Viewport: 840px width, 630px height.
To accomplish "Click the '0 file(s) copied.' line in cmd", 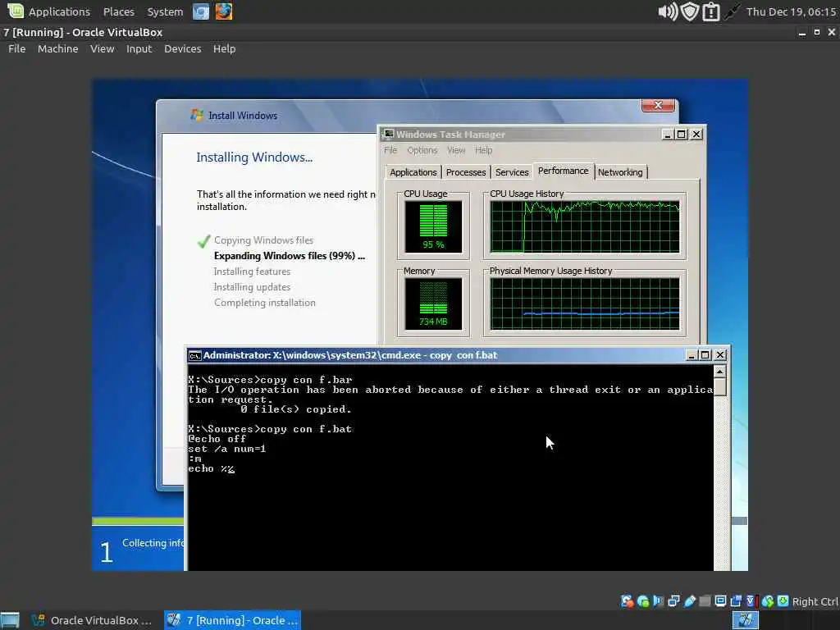I will (295, 409).
